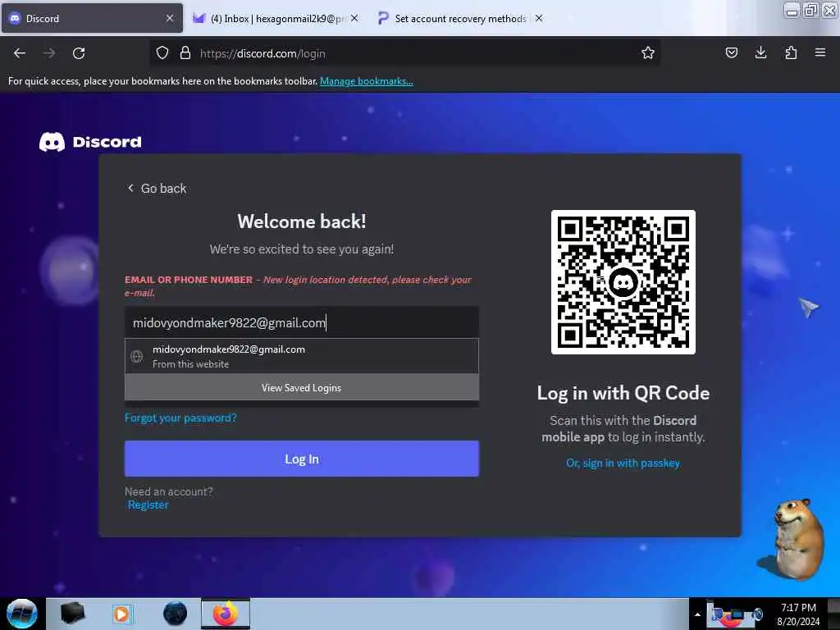Click Forgot your password link

180,418
